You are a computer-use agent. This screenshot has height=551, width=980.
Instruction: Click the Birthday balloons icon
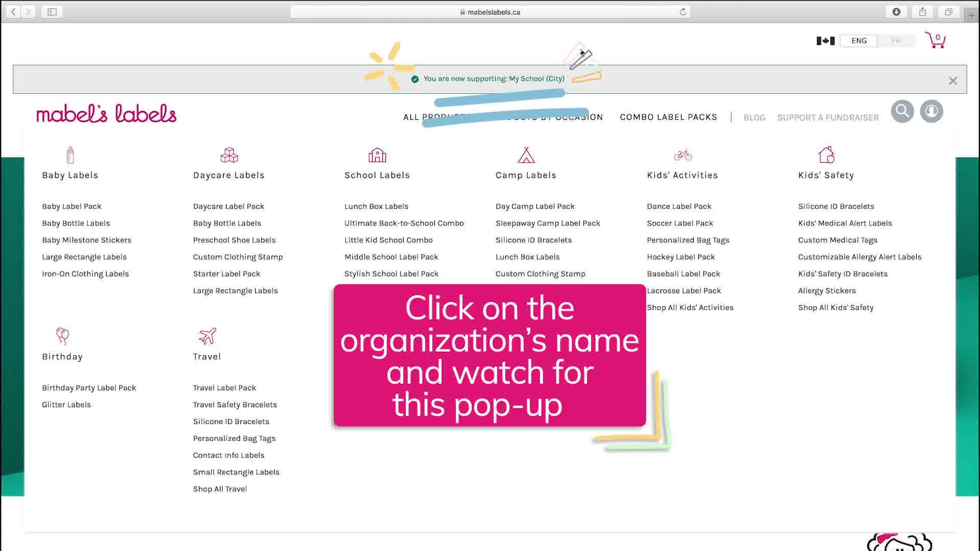62,336
